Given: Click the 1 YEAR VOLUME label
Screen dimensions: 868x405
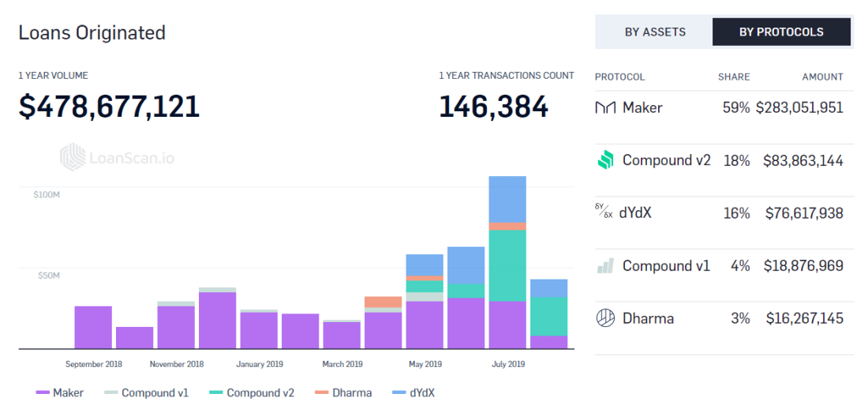Looking at the screenshot, I should coord(53,76).
